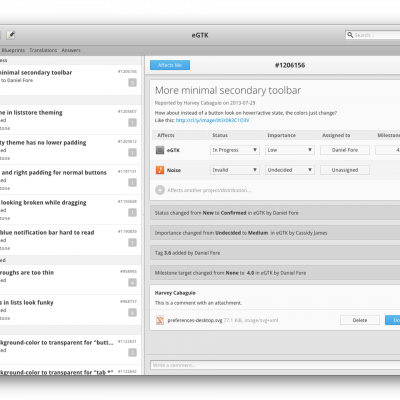Viewport: 400px width, 400px height.
Task: Click the Importance changed to Medium entry
Action: 275,233
